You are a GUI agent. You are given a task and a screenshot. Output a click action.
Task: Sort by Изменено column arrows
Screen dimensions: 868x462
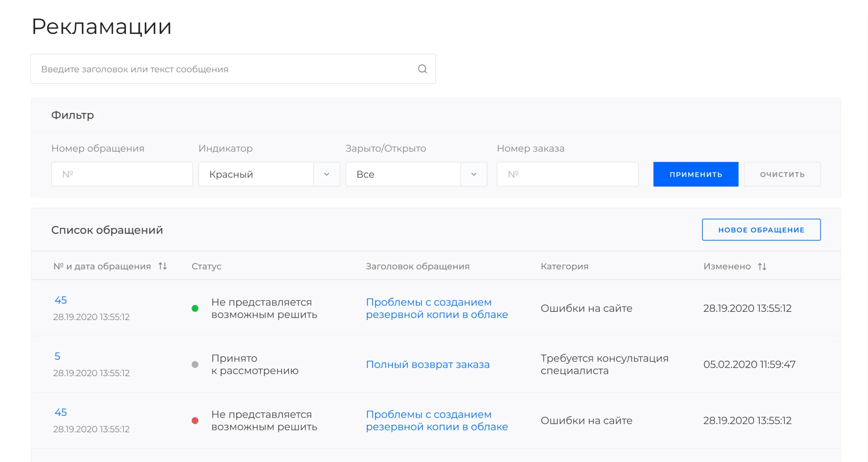tap(762, 266)
